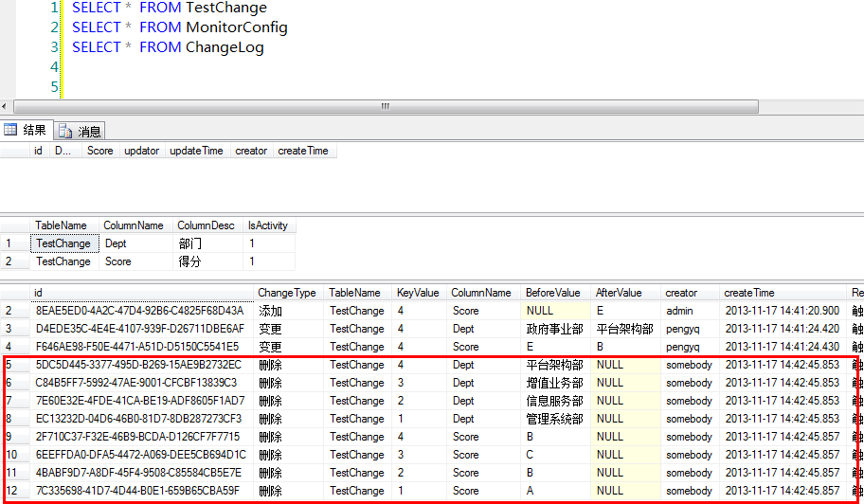Select id cell 4BABF9D7-A8DF-45F4-9508-C85584CB5E7E
This screenshot has height=504, width=864.
pyautogui.click(x=142, y=473)
